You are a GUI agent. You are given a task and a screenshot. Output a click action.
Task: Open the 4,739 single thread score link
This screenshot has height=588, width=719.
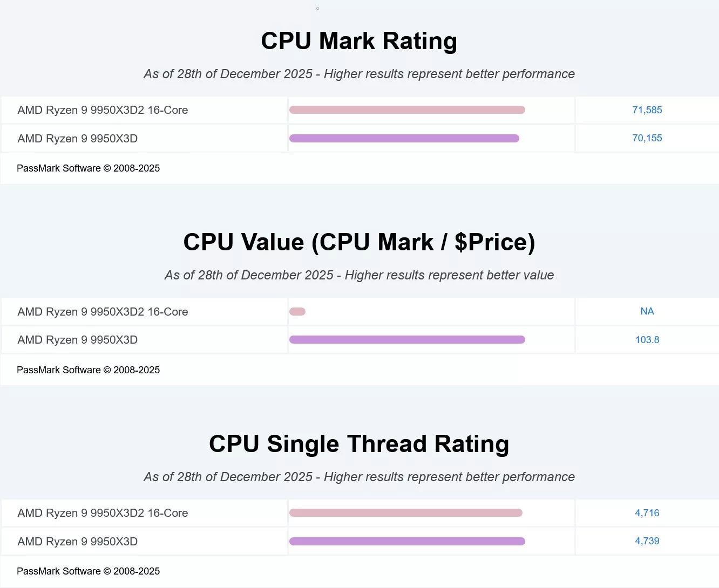pos(647,541)
